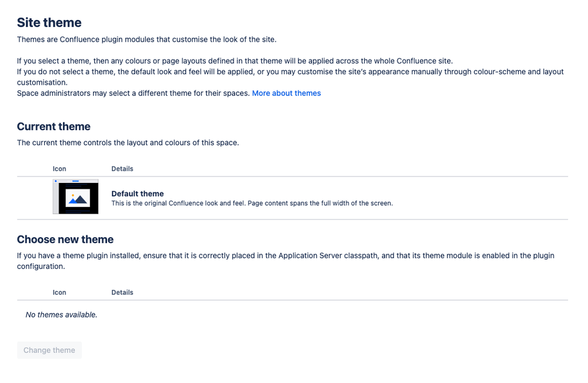Image resolution: width=588 pixels, height=383 pixels.
Task: Click the mountain picture inside theme icon
Action: (78, 198)
